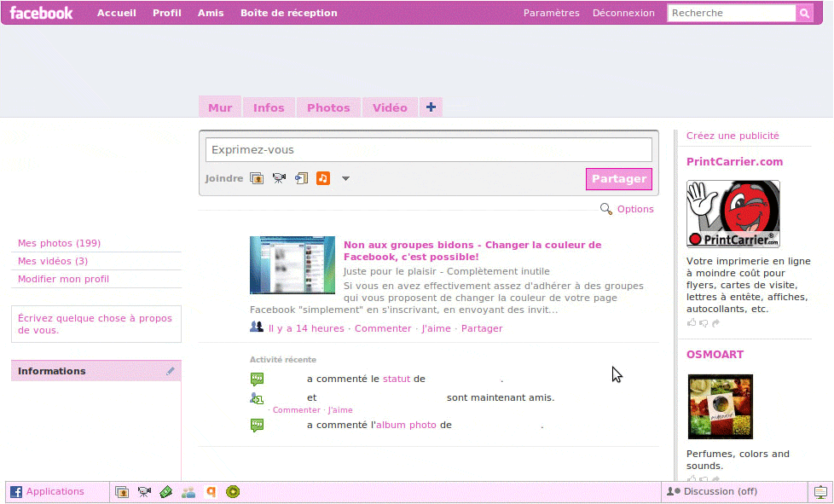The height and width of the screenshot is (504, 834).
Task: Click in the Exprimez-vous status field
Action: (426, 149)
